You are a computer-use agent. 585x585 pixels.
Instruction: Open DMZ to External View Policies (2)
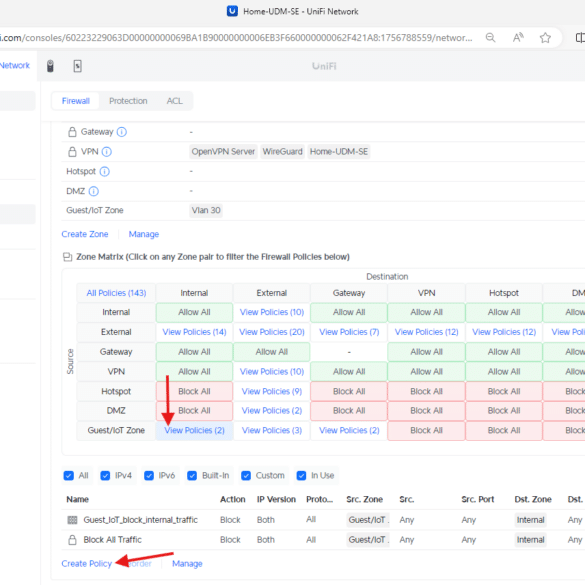pyautogui.click(x=272, y=411)
